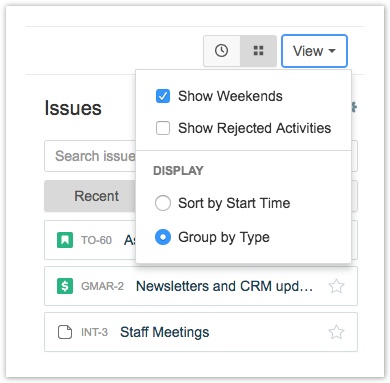Screen dimensions: 390x383
Task: Select Group by Type radio option
Action: tap(163, 237)
